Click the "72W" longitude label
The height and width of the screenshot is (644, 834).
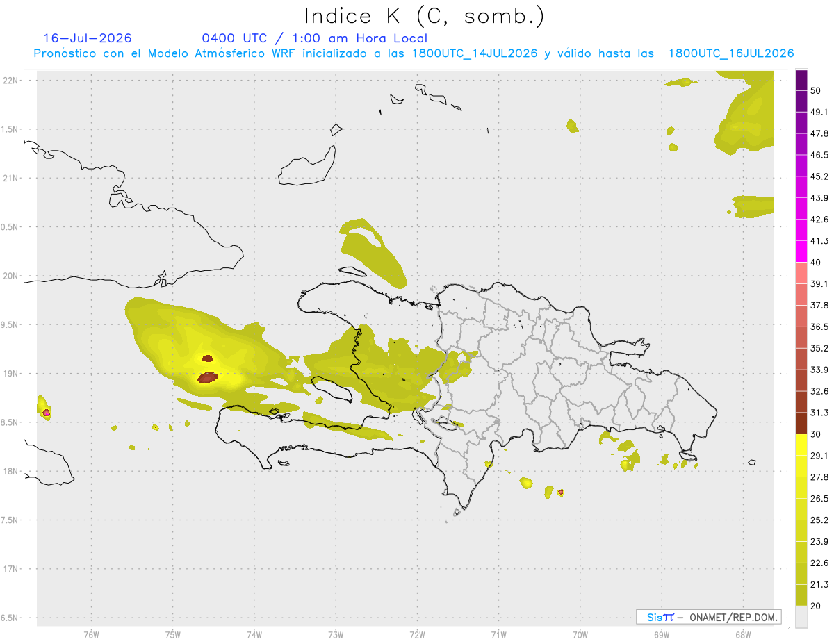[x=417, y=634]
